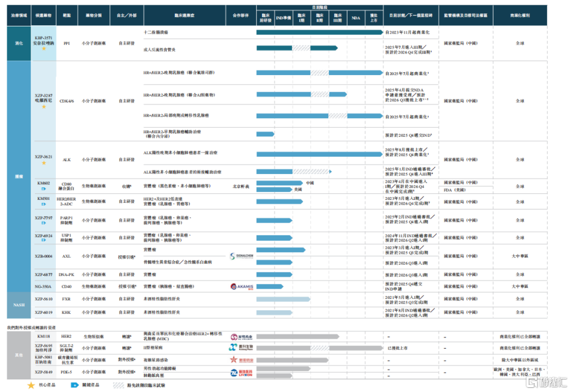The height and width of the screenshot is (392, 571).
Task: Click the 北京軒義 partner text
Action: point(240,187)
